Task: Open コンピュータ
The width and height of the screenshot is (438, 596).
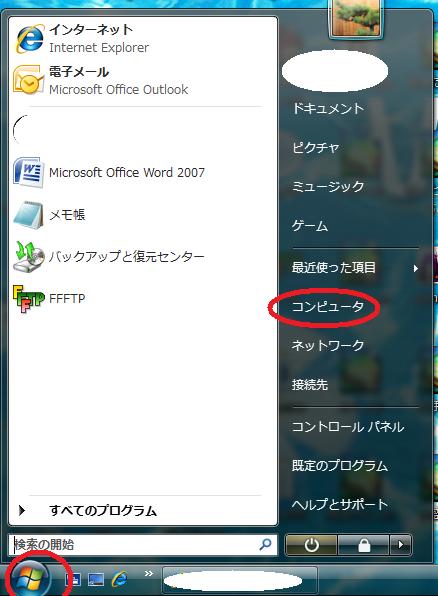Action: [x=328, y=306]
